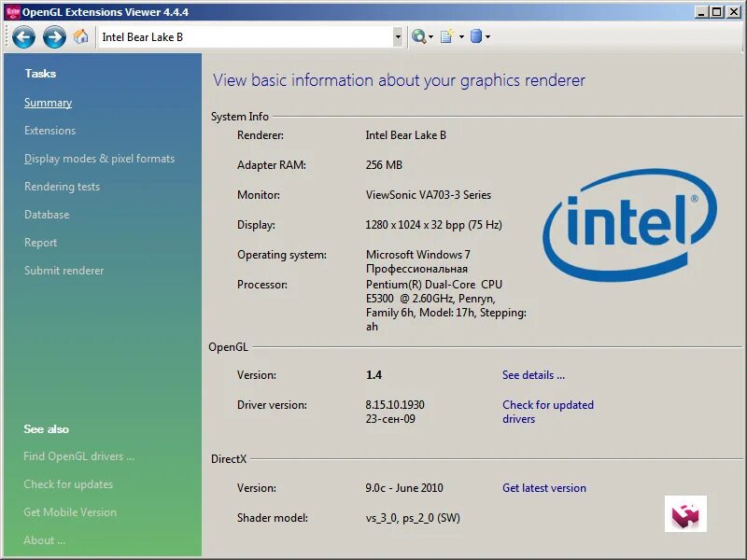This screenshot has height=560, width=747.
Task: Click See details next to OpenGL version
Action: [533, 375]
